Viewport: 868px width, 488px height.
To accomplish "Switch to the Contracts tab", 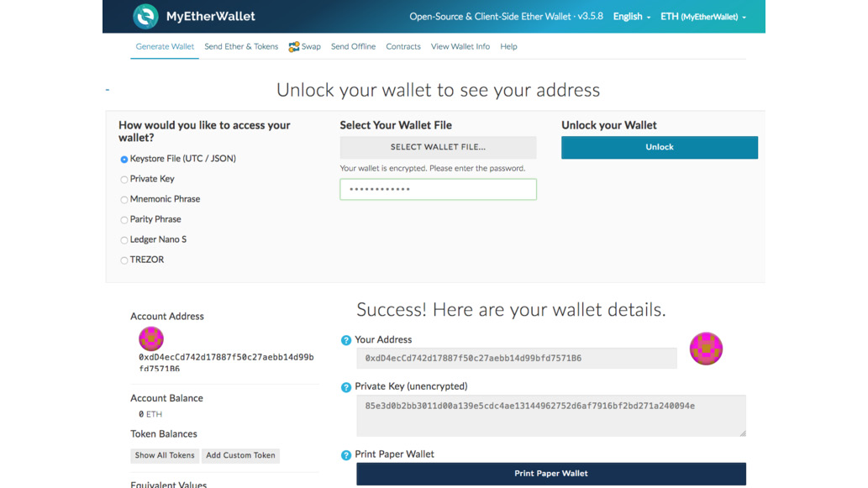I will coord(403,46).
